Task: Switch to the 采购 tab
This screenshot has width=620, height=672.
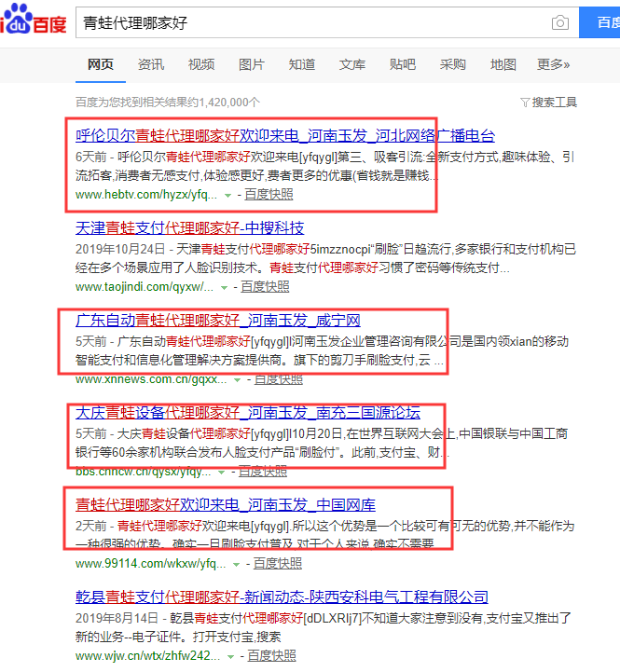Action: (x=453, y=64)
